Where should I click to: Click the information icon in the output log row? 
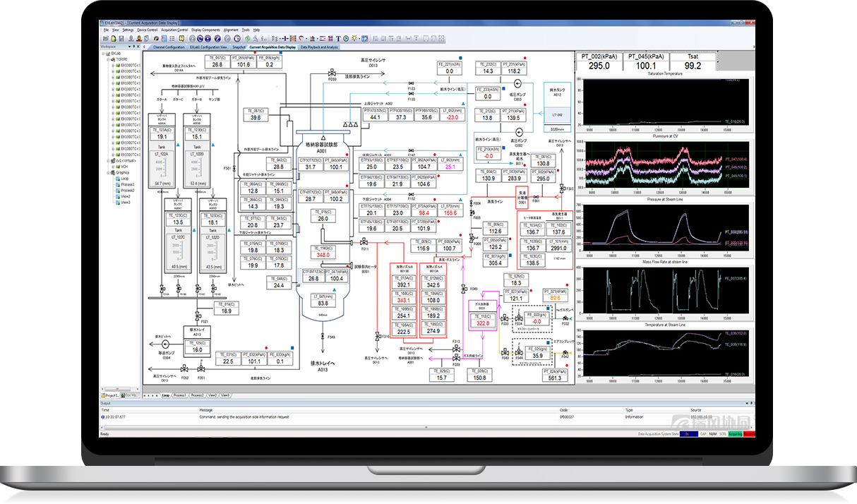click(x=103, y=416)
